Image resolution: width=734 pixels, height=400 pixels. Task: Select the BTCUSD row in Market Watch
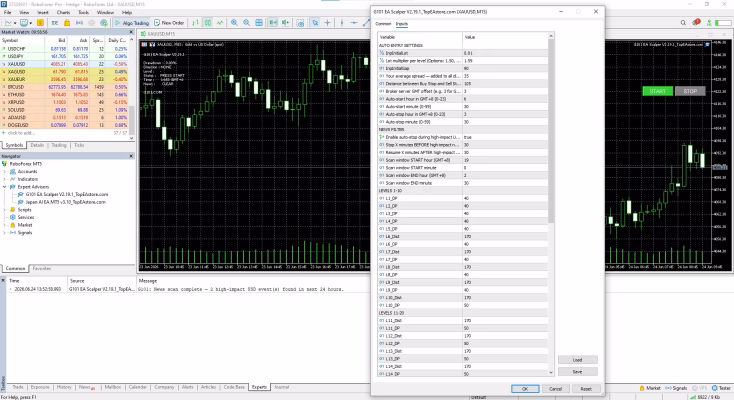tap(64, 87)
